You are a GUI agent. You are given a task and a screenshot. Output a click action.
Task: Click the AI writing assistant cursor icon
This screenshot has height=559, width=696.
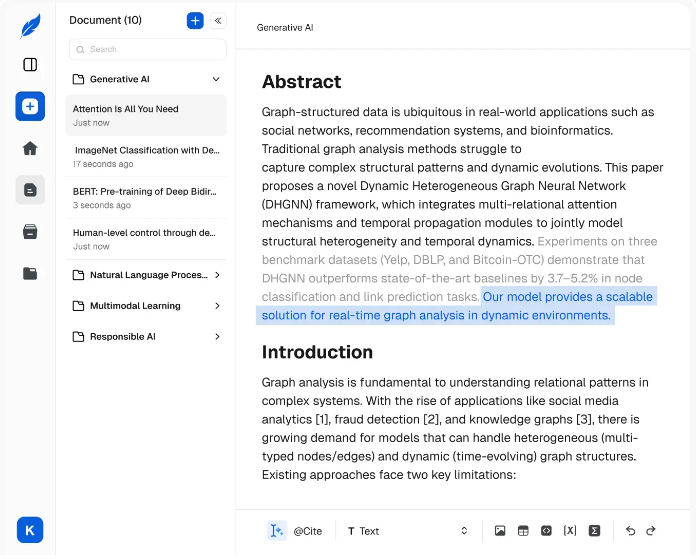(x=277, y=531)
